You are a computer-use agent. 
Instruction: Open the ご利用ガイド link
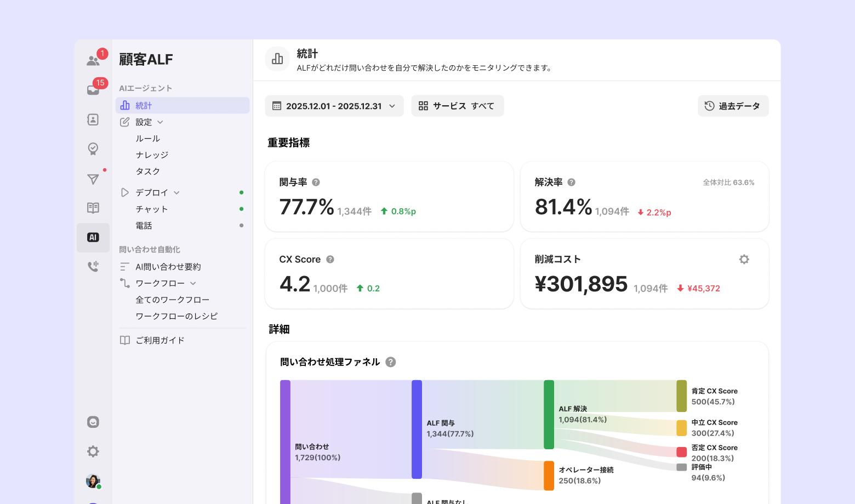159,340
